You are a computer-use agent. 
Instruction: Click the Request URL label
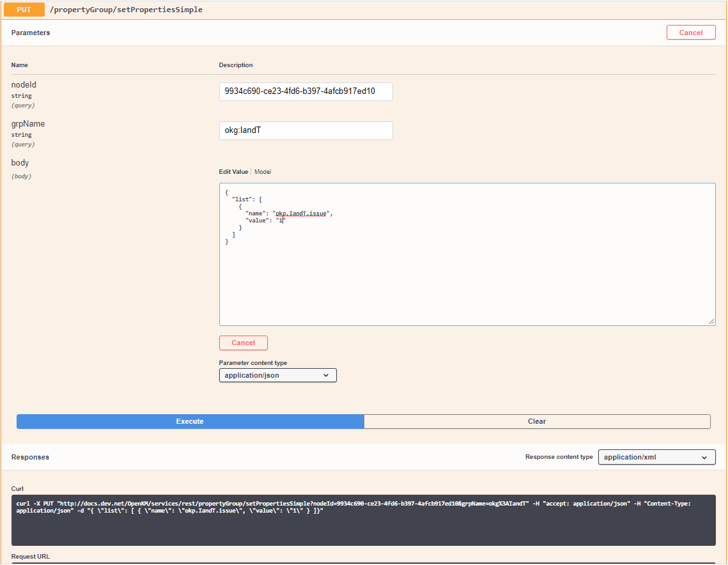click(31, 557)
